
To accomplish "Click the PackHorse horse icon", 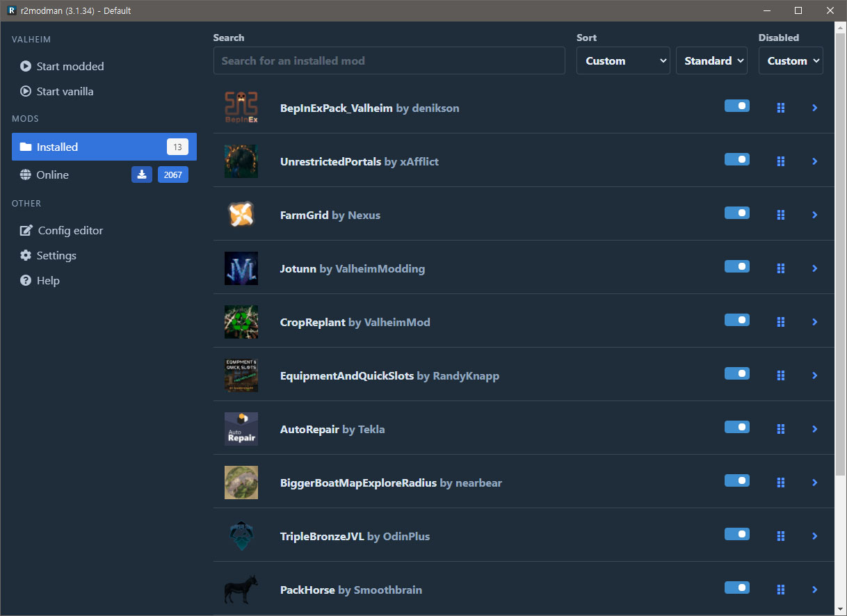I will (241, 590).
